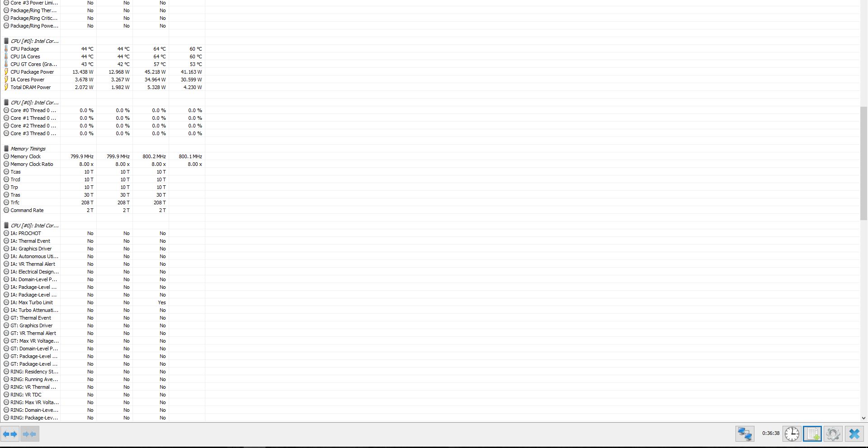The image size is (868, 448).
Task: Click the scroll down arrow of scrollbar
Action: [864, 418]
